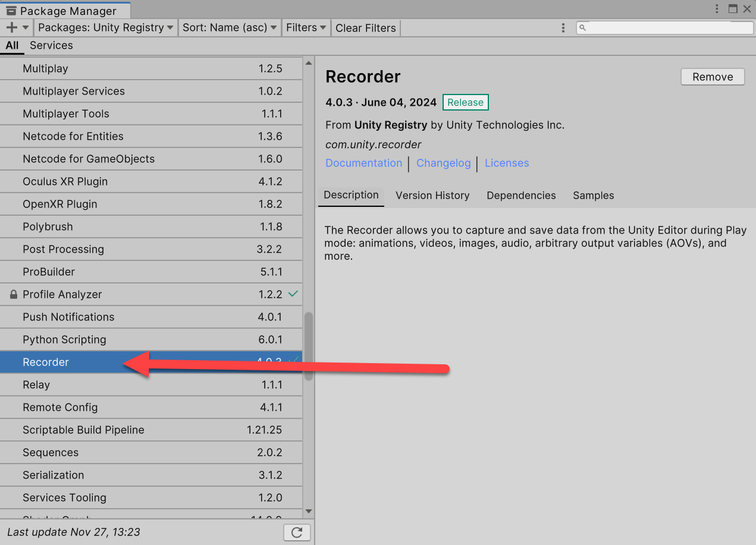Click the scrollbar down arrow in package list
This screenshot has width=756, height=545.
pyautogui.click(x=309, y=511)
